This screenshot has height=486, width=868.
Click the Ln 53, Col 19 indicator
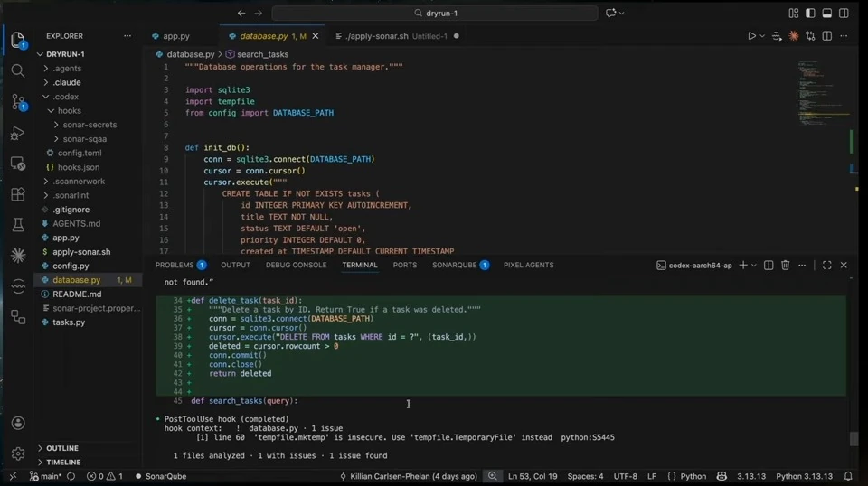(533, 476)
